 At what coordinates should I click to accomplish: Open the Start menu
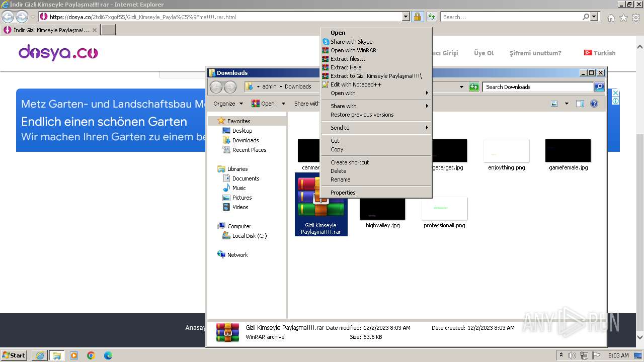tap(14, 355)
